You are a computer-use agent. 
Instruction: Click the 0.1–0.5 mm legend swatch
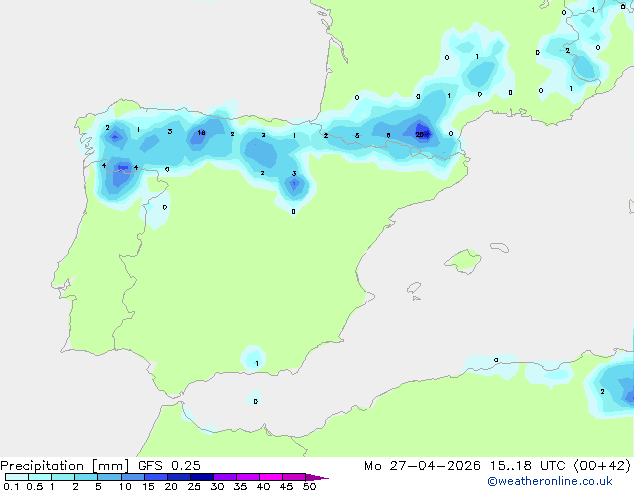click(x=17, y=477)
